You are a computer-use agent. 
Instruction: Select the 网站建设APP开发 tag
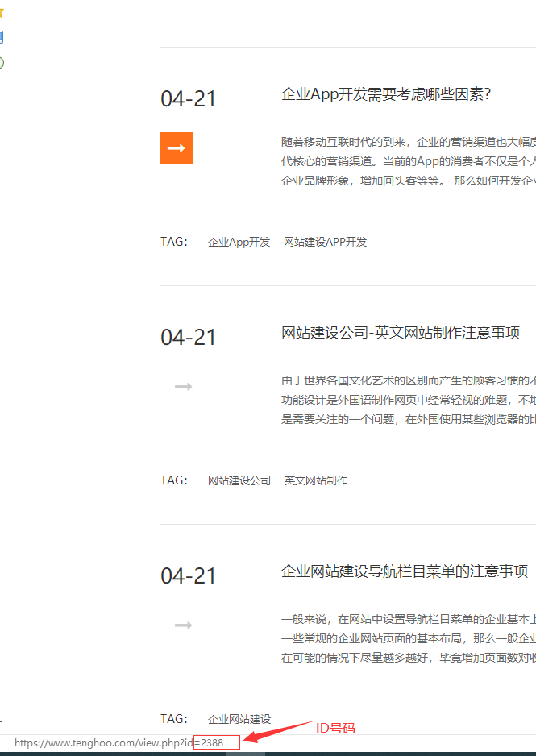[x=325, y=242]
